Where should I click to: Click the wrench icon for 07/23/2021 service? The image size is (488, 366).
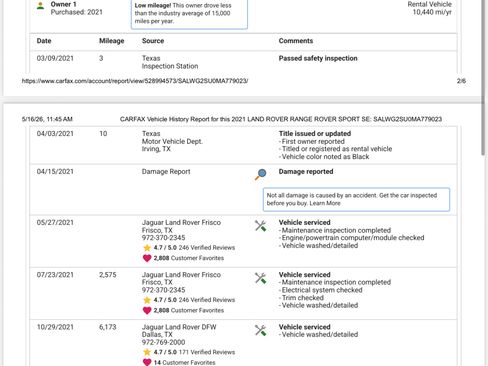coord(260,278)
